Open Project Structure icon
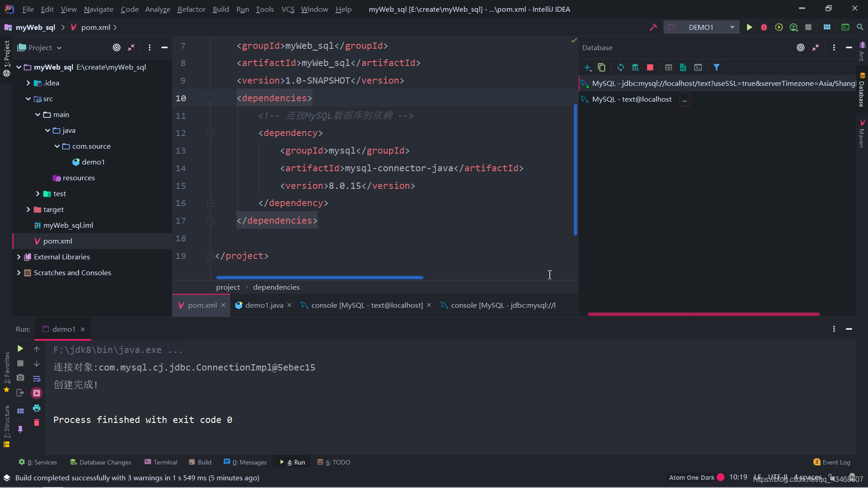868x488 pixels. tap(827, 27)
